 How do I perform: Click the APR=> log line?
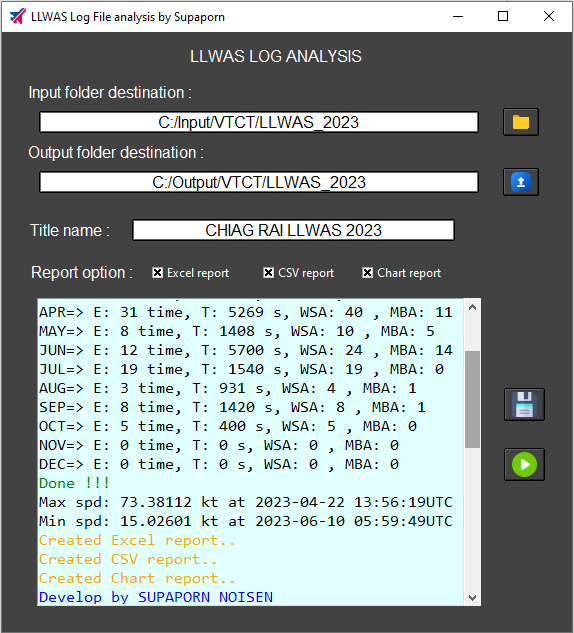[245, 312]
